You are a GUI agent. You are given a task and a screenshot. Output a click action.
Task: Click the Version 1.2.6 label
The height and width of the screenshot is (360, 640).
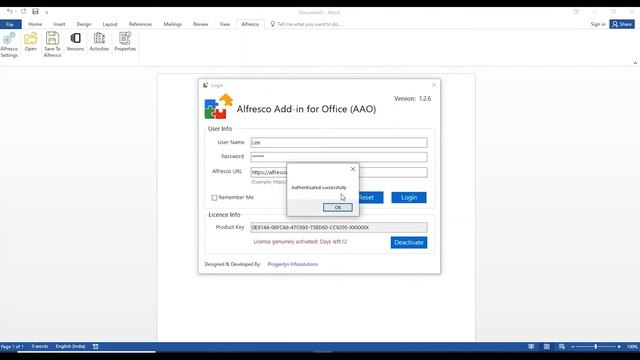412,98
